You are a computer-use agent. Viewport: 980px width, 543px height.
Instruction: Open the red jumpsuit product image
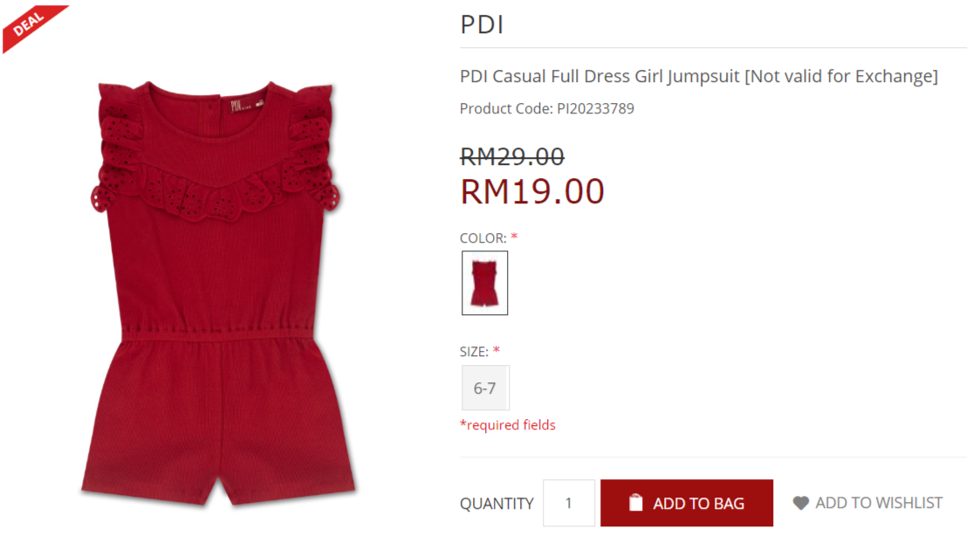coord(217,292)
